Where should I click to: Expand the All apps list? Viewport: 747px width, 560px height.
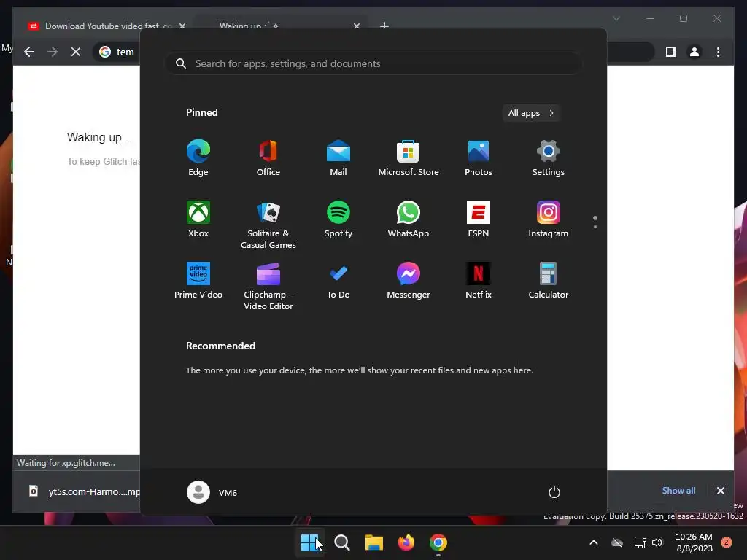531,113
